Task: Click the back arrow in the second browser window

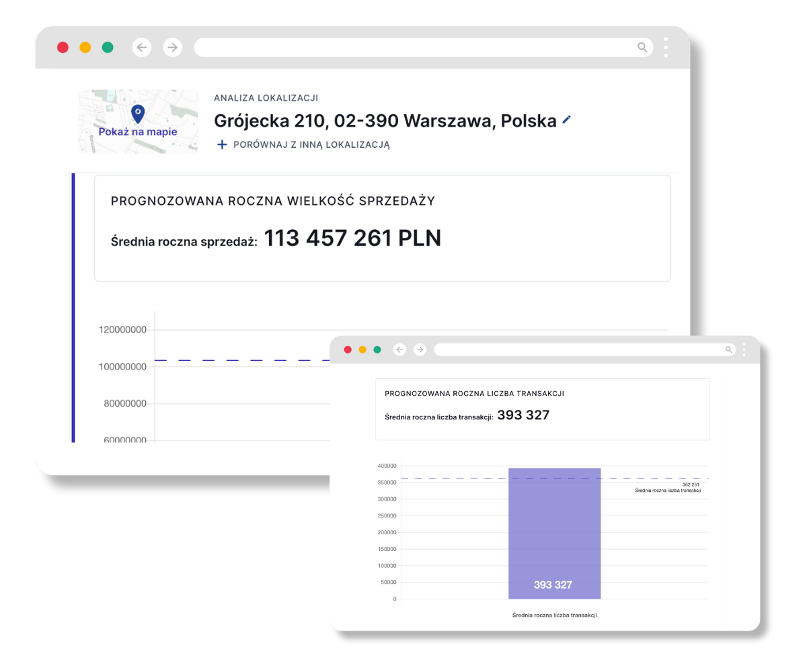Action: click(399, 349)
